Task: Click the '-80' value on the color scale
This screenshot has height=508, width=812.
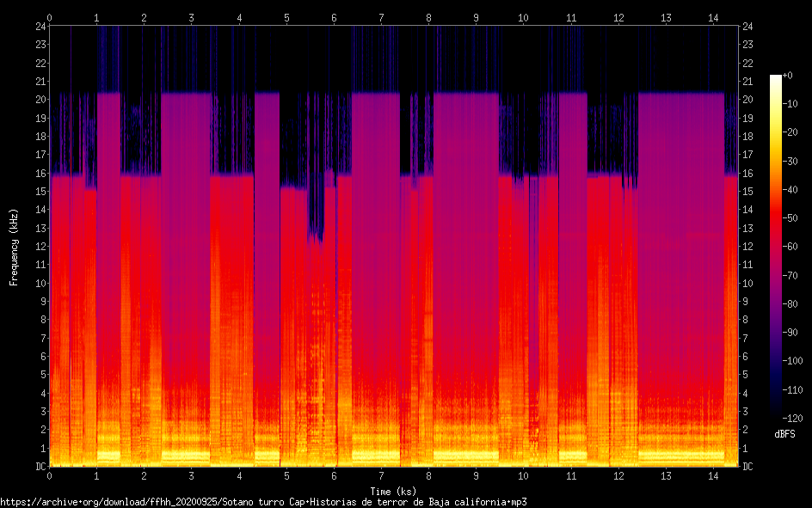Action: coord(790,304)
